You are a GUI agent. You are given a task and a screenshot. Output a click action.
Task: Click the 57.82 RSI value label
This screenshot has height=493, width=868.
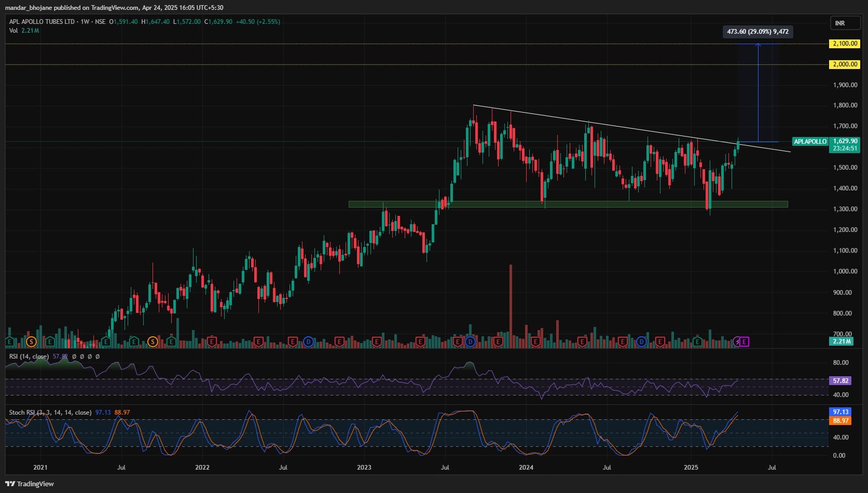click(x=841, y=381)
